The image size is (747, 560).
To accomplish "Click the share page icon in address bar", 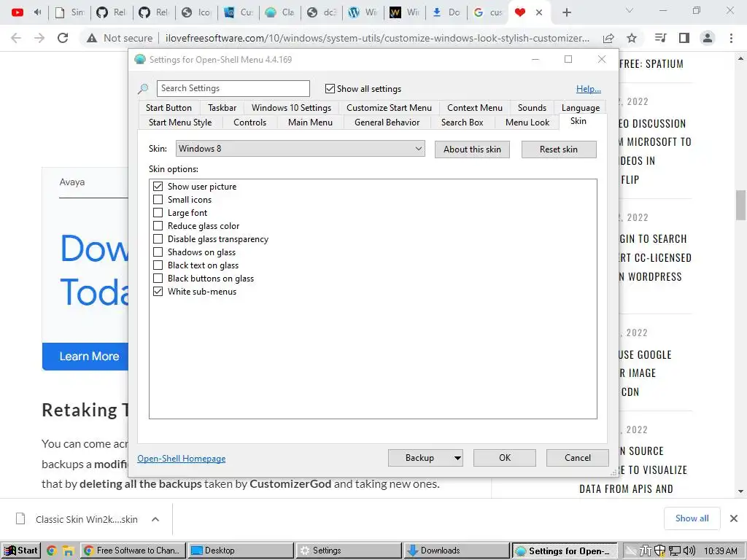I will point(608,38).
